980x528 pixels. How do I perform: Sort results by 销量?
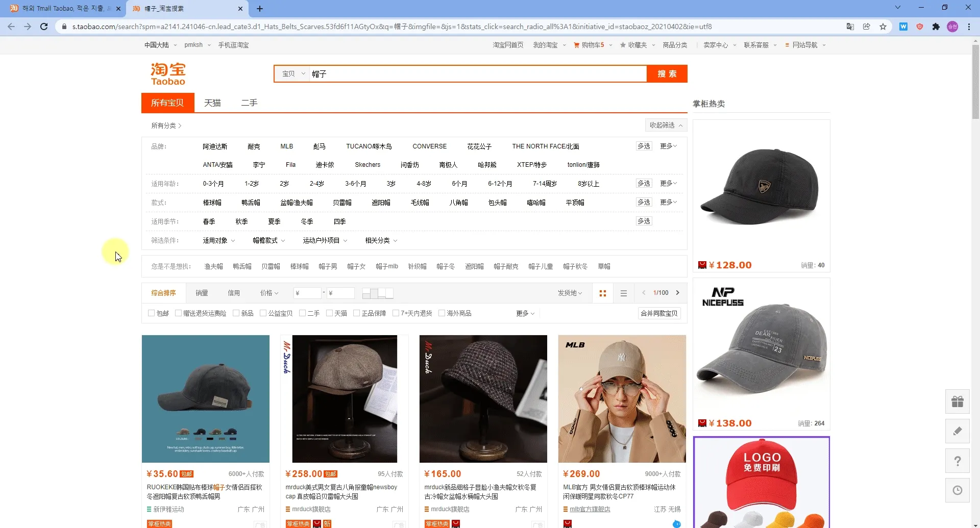click(202, 293)
